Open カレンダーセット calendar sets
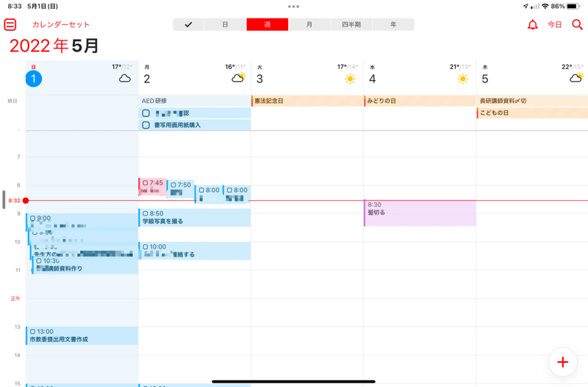The image size is (588, 387). click(61, 24)
